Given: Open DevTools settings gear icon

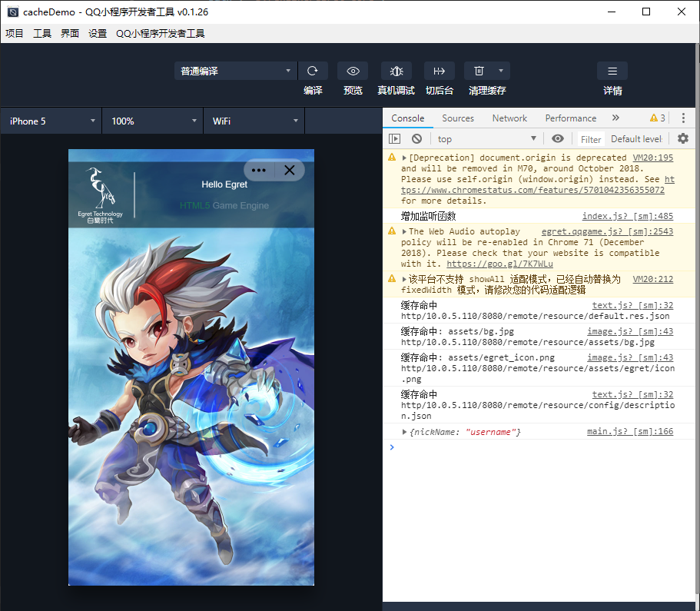Looking at the screenshot, I should pos(682,139).
